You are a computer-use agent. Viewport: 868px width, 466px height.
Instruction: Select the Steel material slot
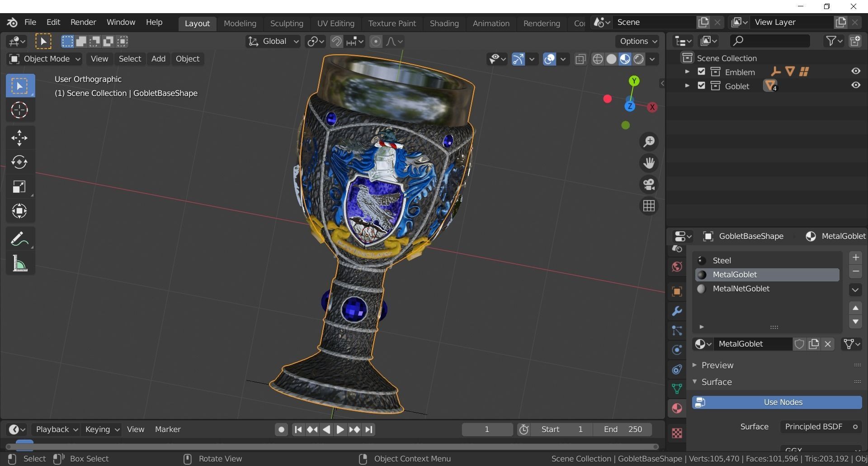pyautogui.click(x=767, y=261)
